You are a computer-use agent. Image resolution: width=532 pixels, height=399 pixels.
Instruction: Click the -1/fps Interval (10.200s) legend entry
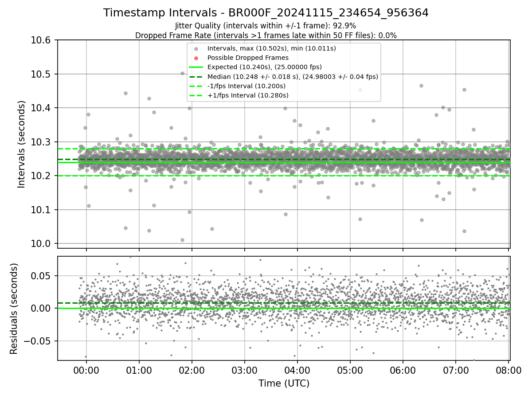(x=246, y=86)
